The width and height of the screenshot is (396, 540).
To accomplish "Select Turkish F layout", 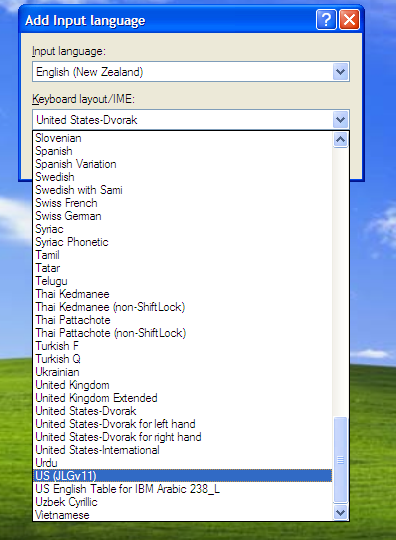I will coord(183,346).
